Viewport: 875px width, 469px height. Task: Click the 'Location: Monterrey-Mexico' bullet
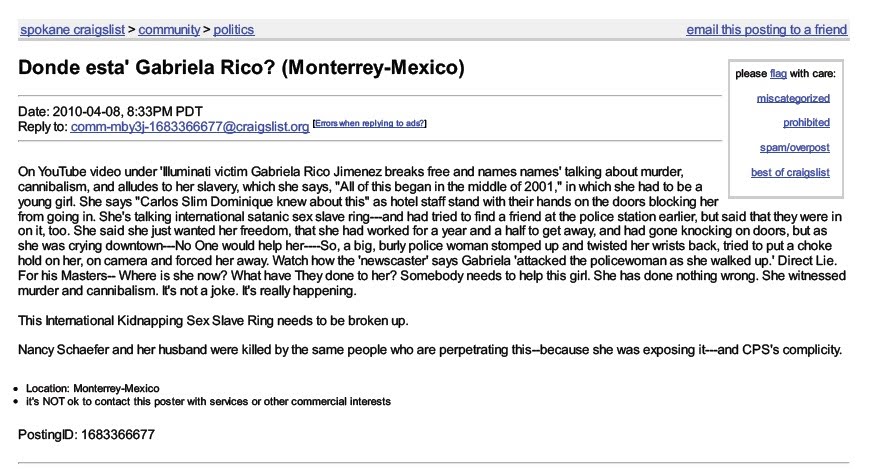93,389
